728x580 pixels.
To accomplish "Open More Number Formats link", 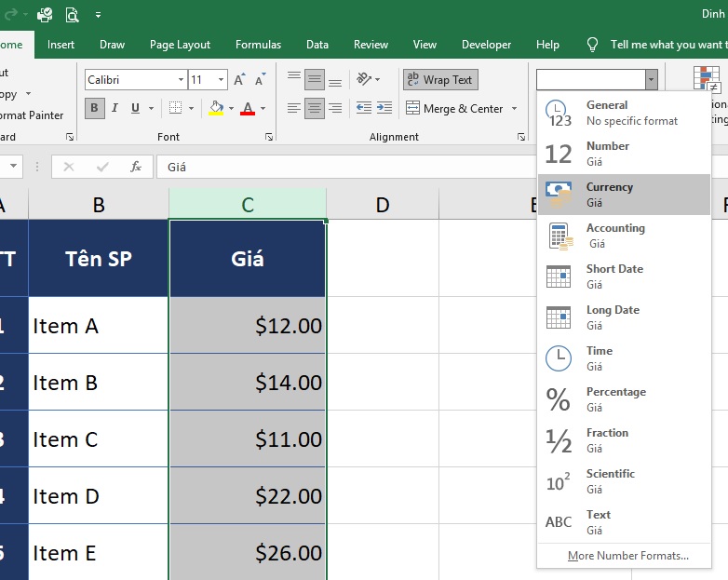I will coord(627,556).
